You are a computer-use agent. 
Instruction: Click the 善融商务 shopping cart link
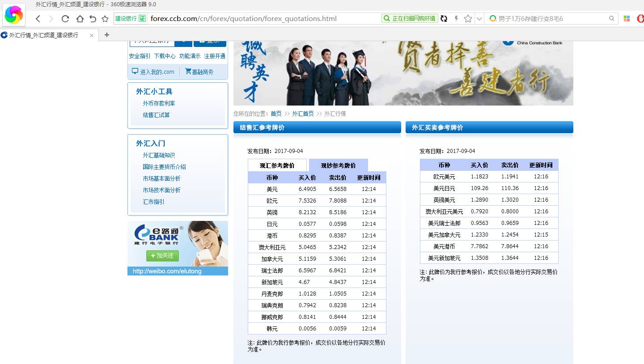pos(199,72)
